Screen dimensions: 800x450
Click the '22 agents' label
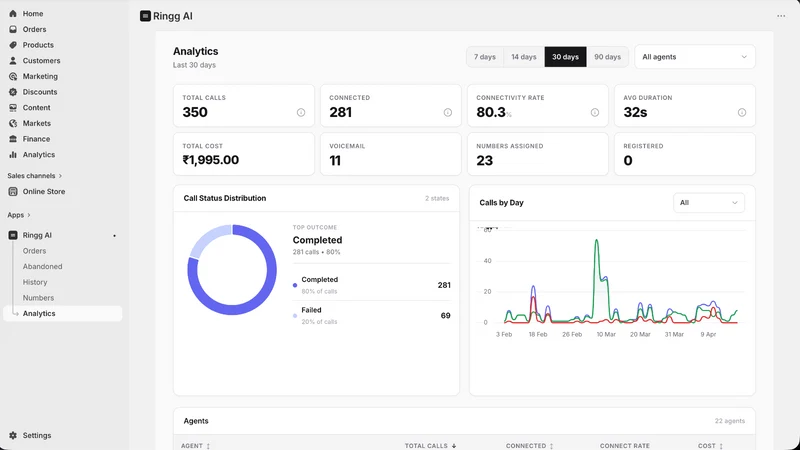coord(730,421)
